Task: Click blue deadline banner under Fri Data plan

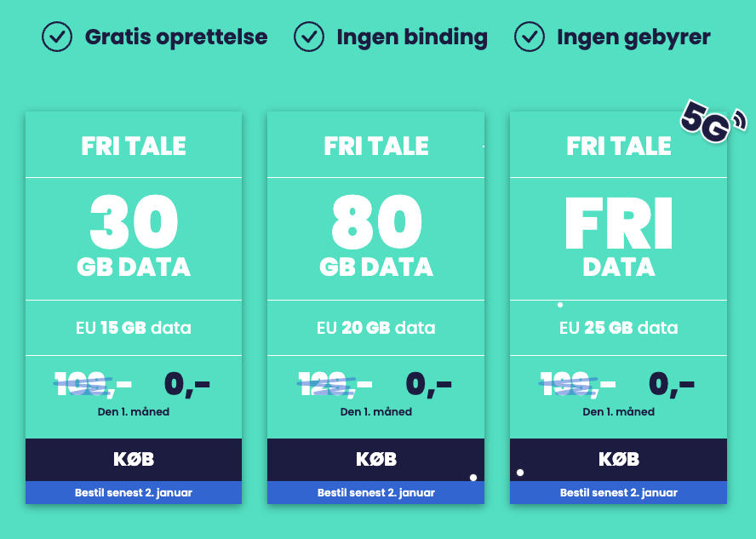Action: (619, 493)
